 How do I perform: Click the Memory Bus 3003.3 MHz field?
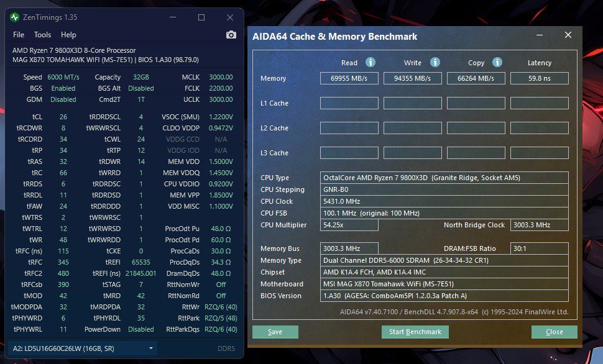pos(349,248)
